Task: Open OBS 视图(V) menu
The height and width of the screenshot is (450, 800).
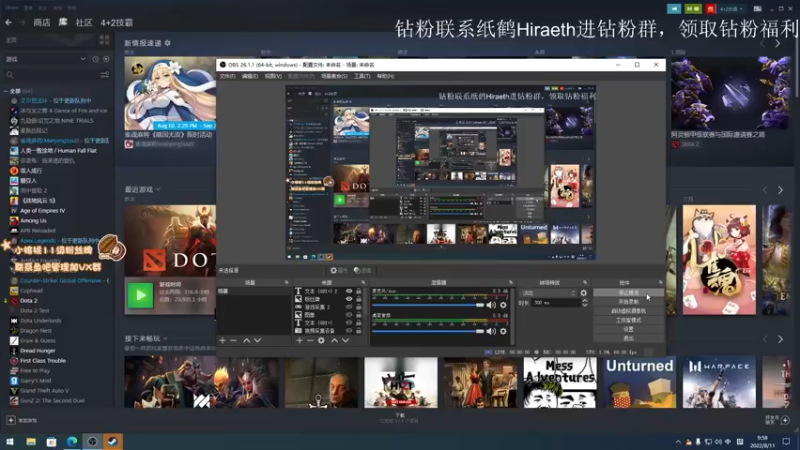Action: click(x=273, y=76)
